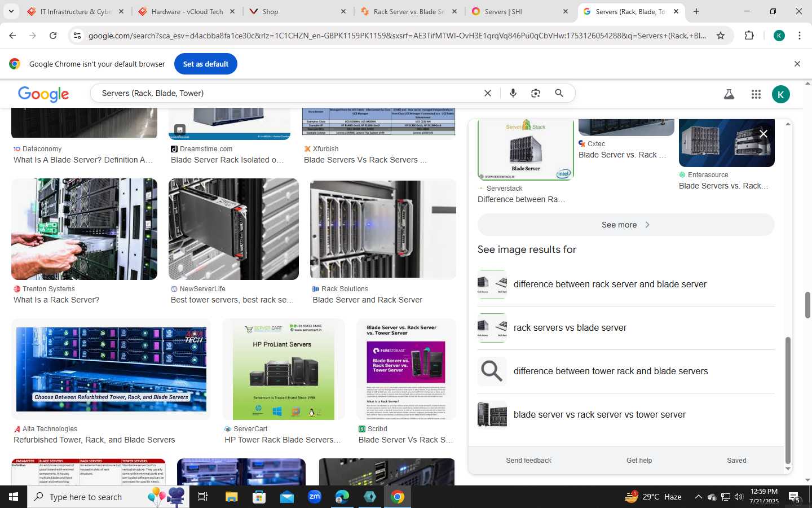Select 'difference between rack server and blade server' suggestion

[x=626, y=284]
